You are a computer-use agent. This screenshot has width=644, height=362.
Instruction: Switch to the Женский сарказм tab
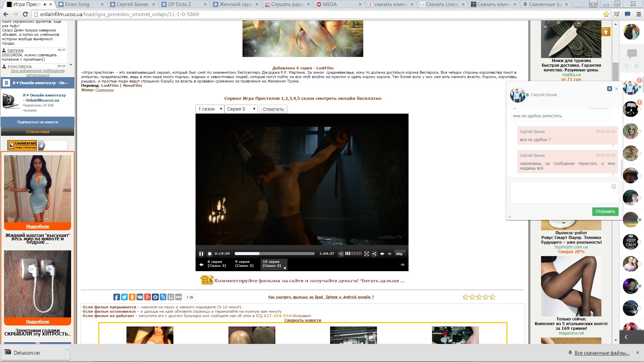coord(236,4)
